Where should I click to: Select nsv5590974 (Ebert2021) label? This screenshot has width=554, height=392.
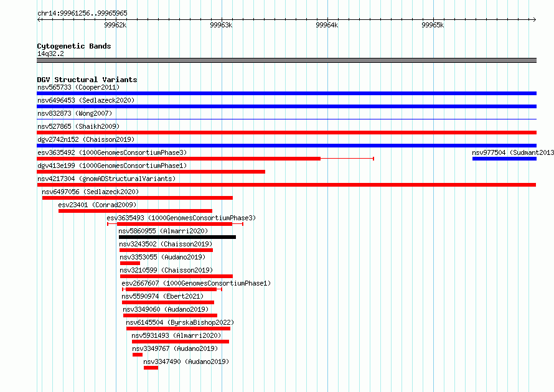tap(162, 296)
